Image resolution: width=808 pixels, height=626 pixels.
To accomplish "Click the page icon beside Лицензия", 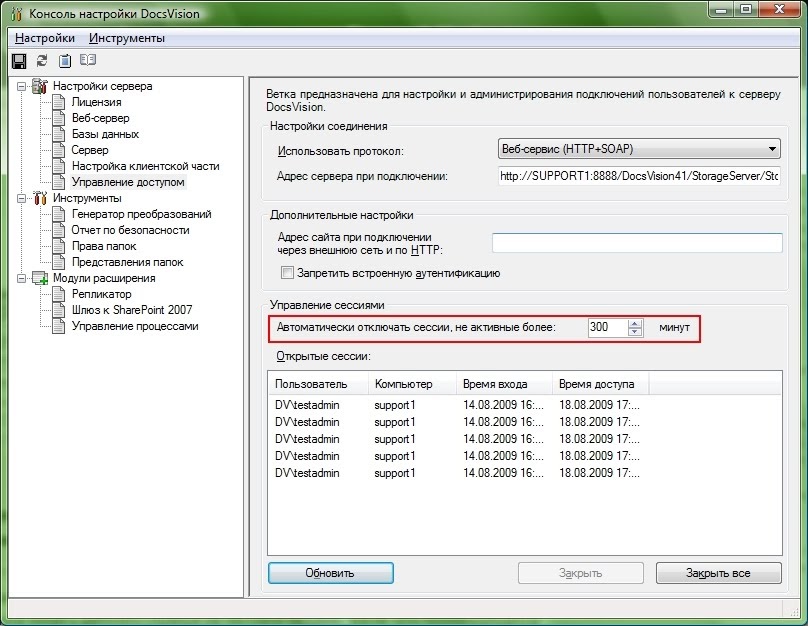I will [59, 102].
